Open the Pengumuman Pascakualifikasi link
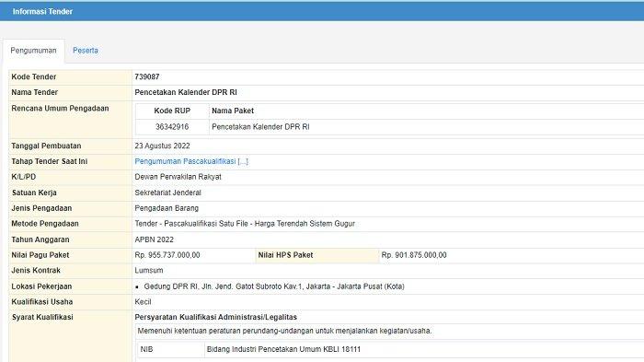This screenshot has width=644, height=362. 191,161
